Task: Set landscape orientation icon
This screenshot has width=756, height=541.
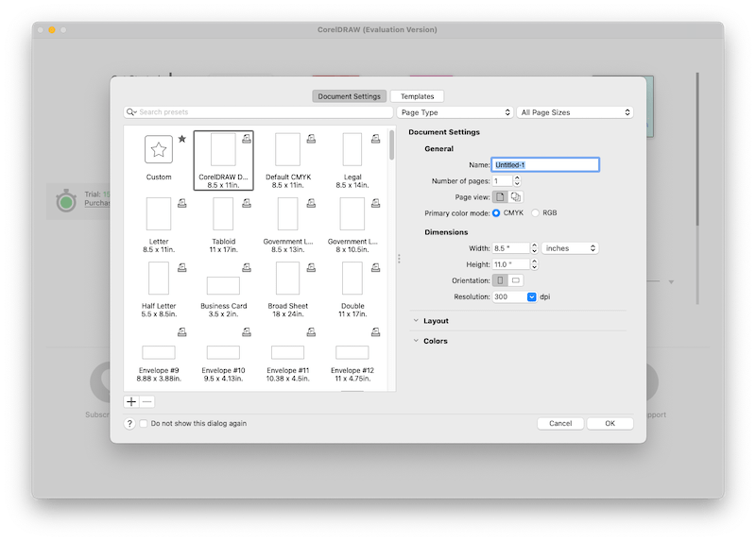Action: point(516,280)
